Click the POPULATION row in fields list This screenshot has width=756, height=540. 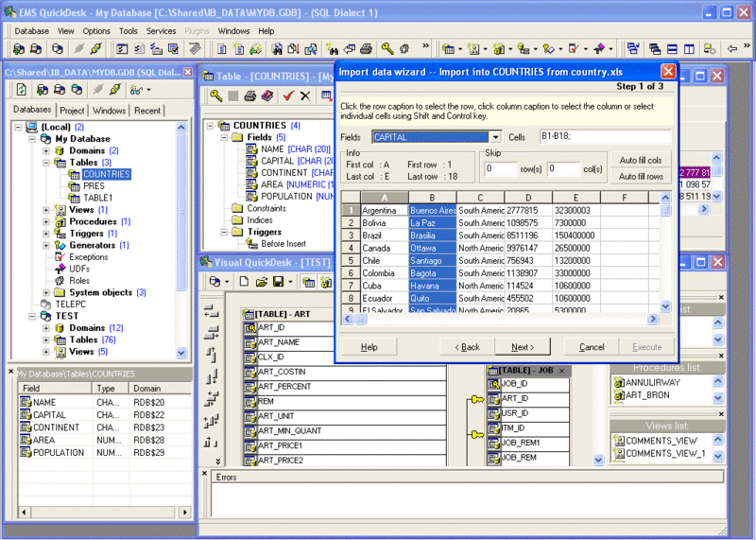(x=105, y=453)
